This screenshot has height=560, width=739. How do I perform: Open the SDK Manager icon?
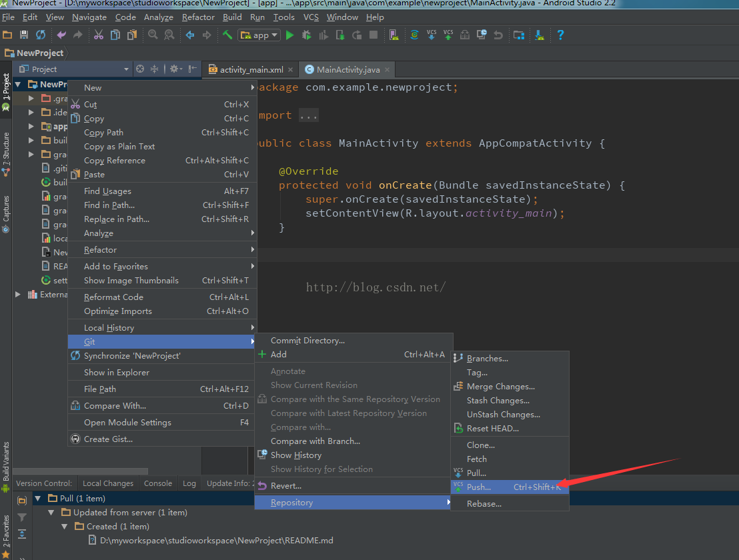pyautogui.click(x=540, y=35)
